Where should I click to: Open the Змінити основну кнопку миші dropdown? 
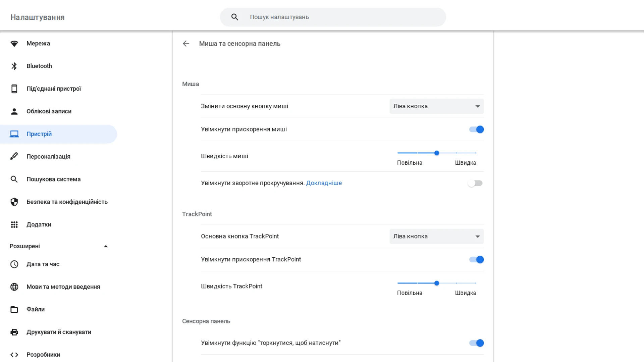tap(436, 106)
